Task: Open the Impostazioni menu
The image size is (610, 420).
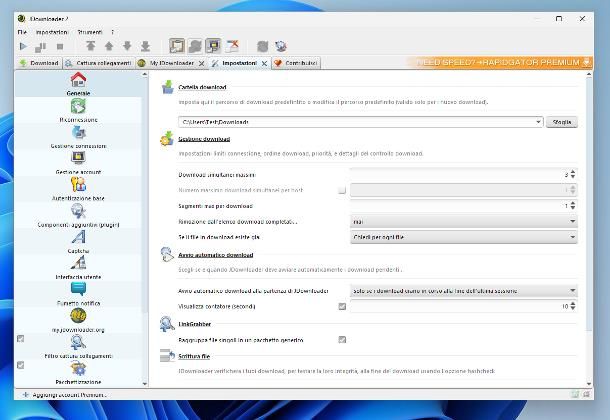Action: 52,32
